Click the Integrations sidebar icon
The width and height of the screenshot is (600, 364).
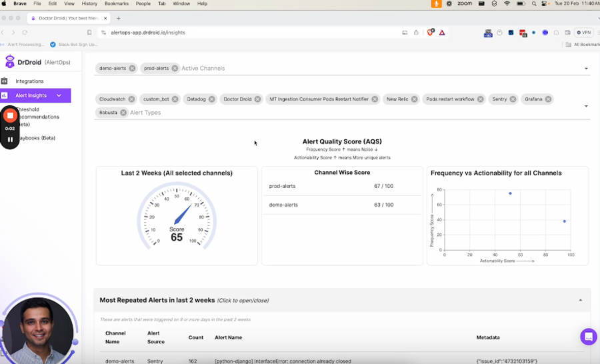click(x=4, y=81)
